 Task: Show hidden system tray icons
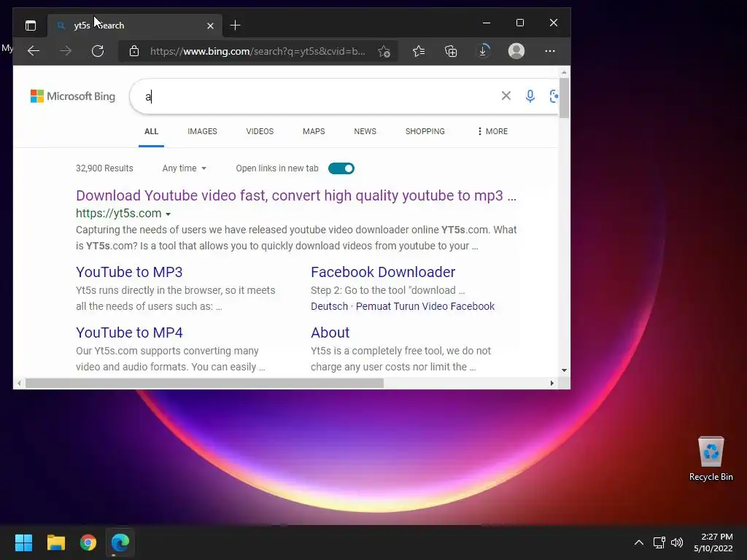click(x=639, y=542)
